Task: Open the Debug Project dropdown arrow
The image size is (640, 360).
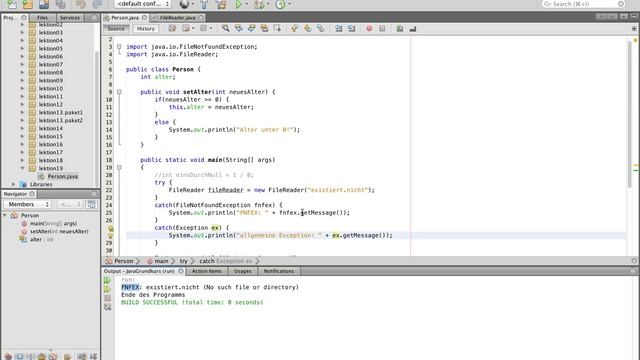Action: pyautogui.click(x=268, y=4)
